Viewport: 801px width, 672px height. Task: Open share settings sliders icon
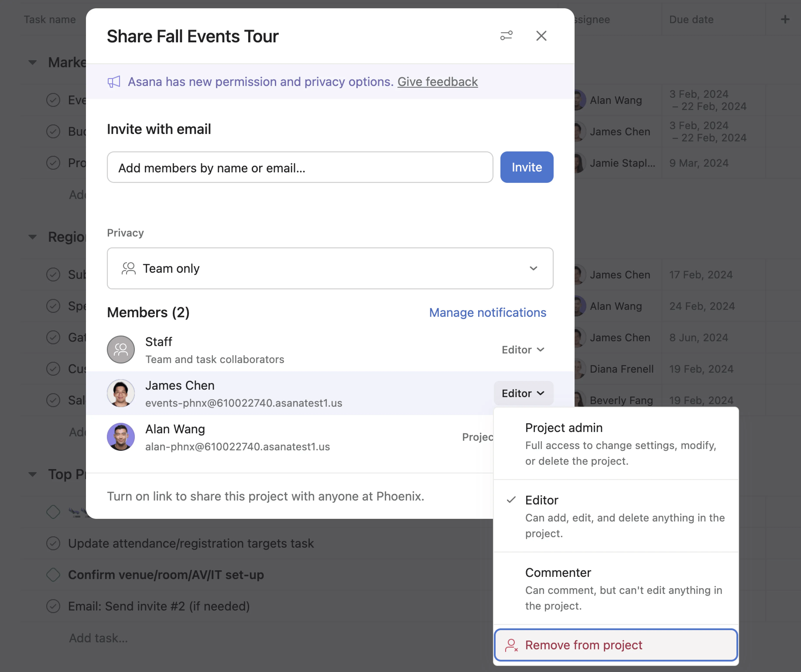pos(506,36)
